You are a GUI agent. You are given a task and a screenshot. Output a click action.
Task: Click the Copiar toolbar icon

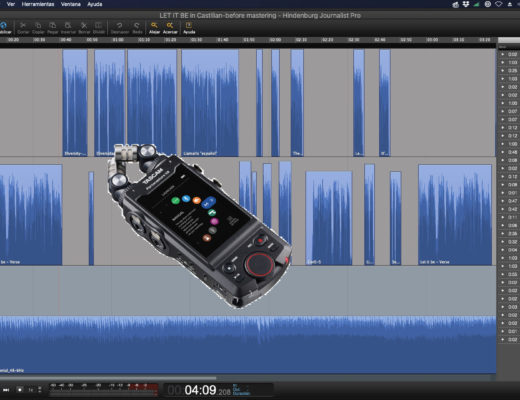pos(38,26)
